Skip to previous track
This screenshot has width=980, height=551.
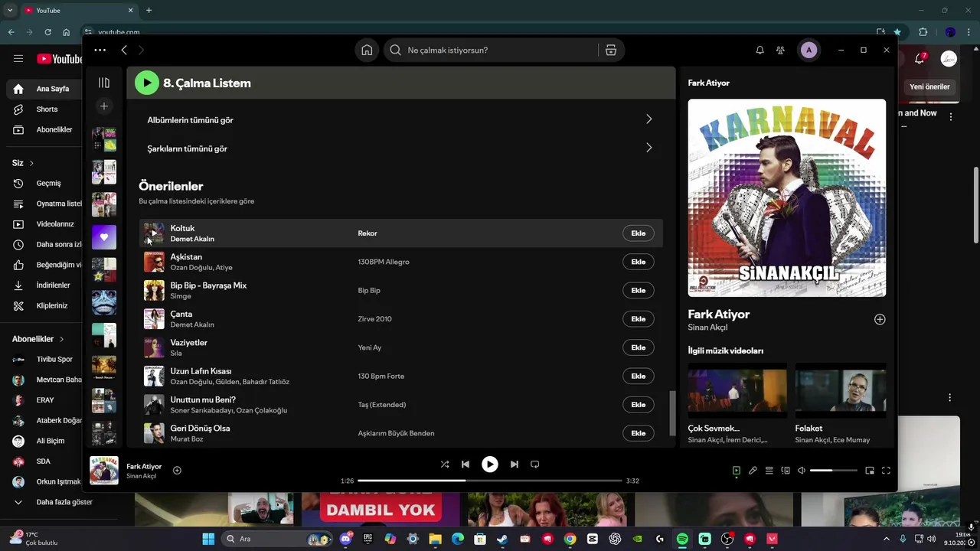tap(465, 464)
